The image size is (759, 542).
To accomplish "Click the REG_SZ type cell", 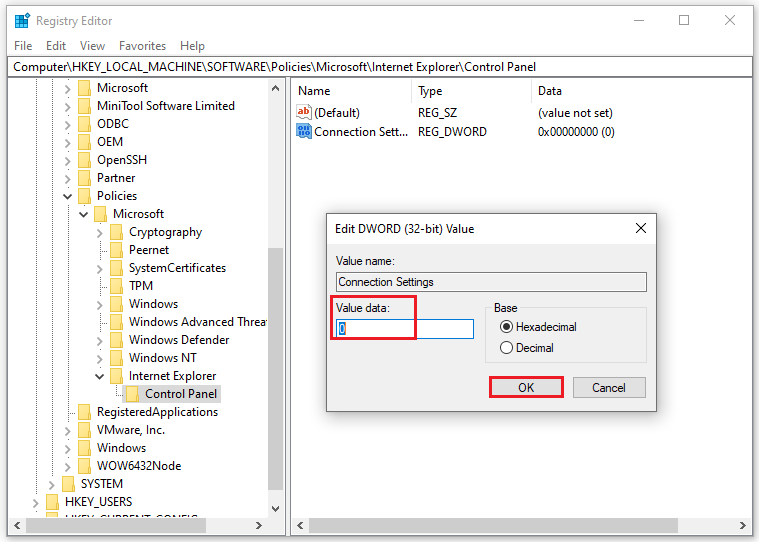I will click(x=438, y=113).
